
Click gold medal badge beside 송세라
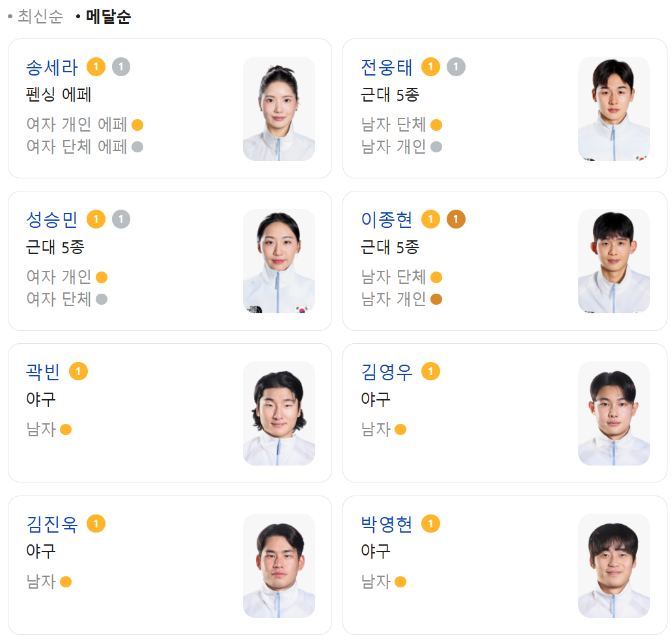coord(96,67)
